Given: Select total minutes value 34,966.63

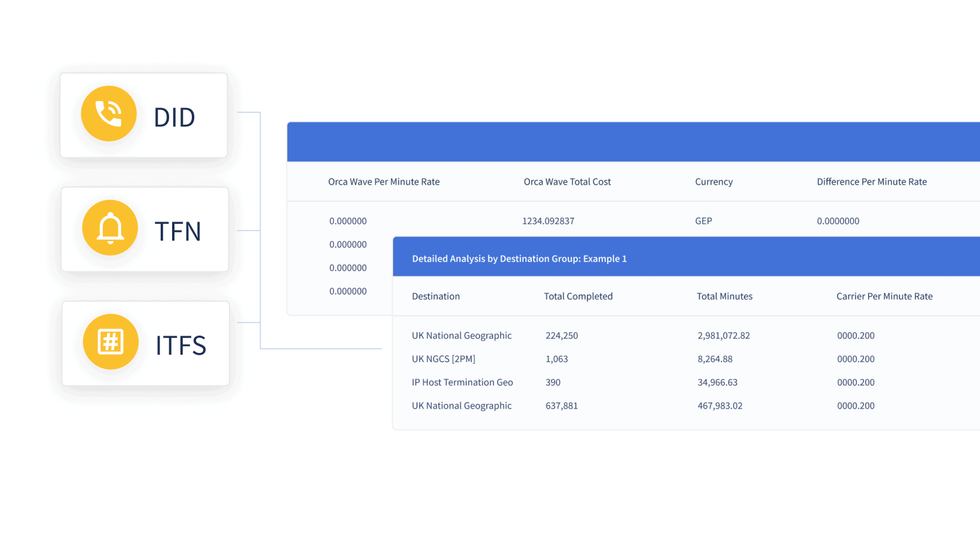Looking at the screenshot, I should pyautogui.click(x=717, y=382).
